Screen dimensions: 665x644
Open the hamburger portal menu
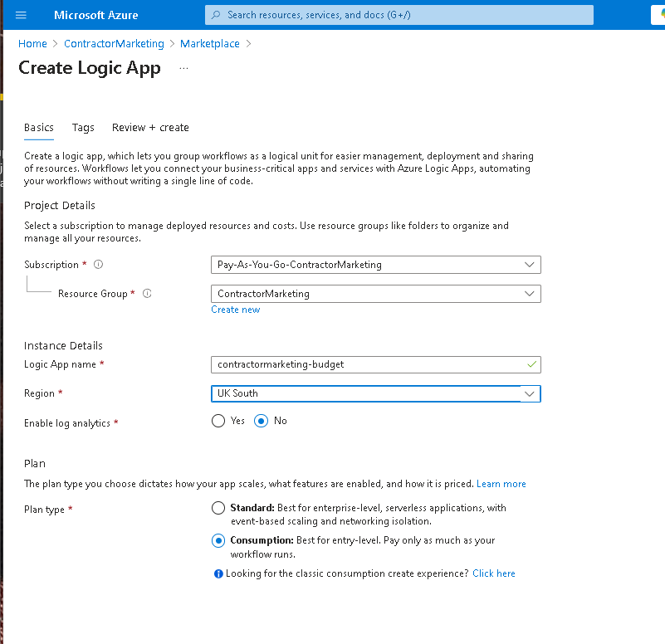[21, 15]
